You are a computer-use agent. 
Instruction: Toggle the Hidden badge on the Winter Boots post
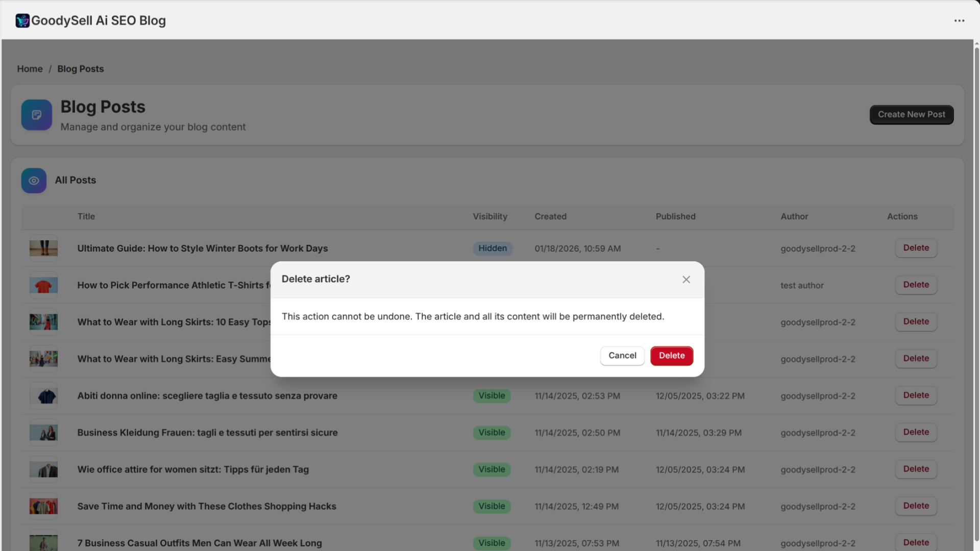(492, 248)
